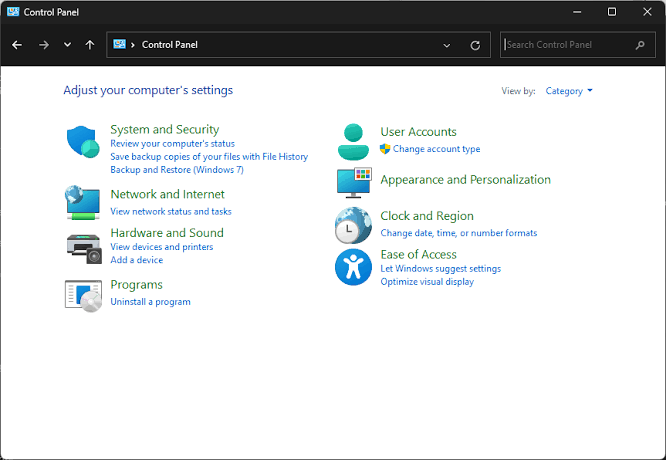This screenshot has width=666, height=460.
Task: Go up one level with up arrow
Action: point(90,45)
